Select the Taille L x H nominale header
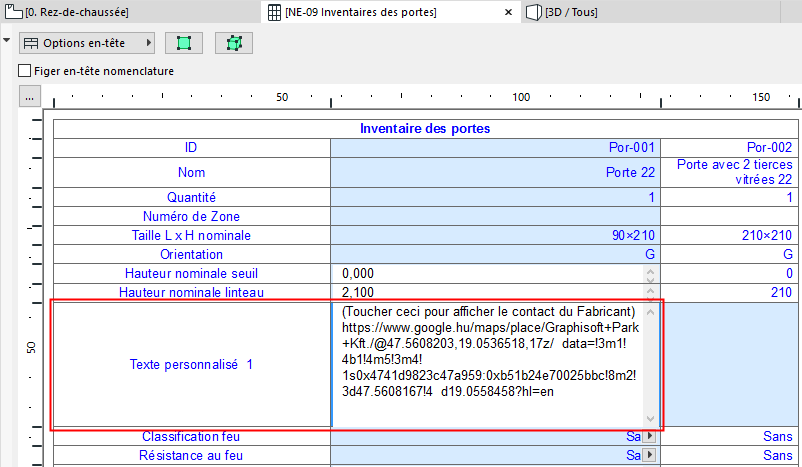This screenshot has height=467, width=802. [x=192, y=235]
